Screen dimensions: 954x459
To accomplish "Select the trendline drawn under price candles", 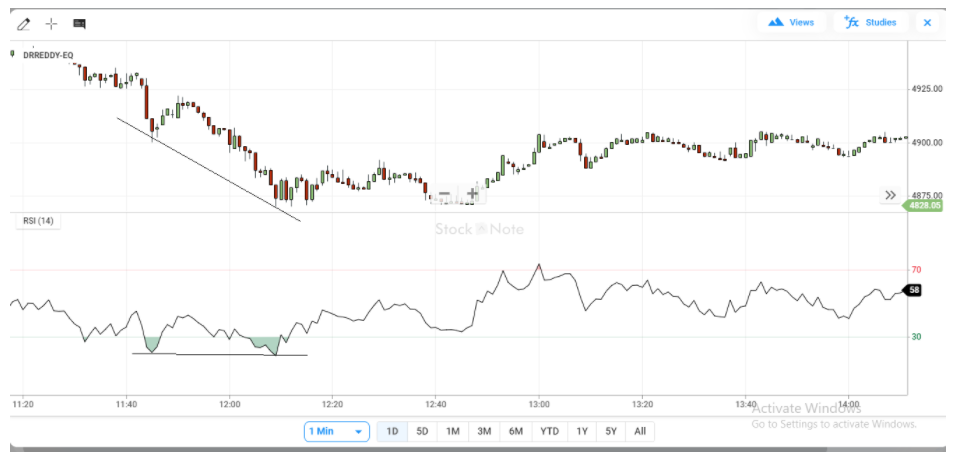I will [209, 169].
